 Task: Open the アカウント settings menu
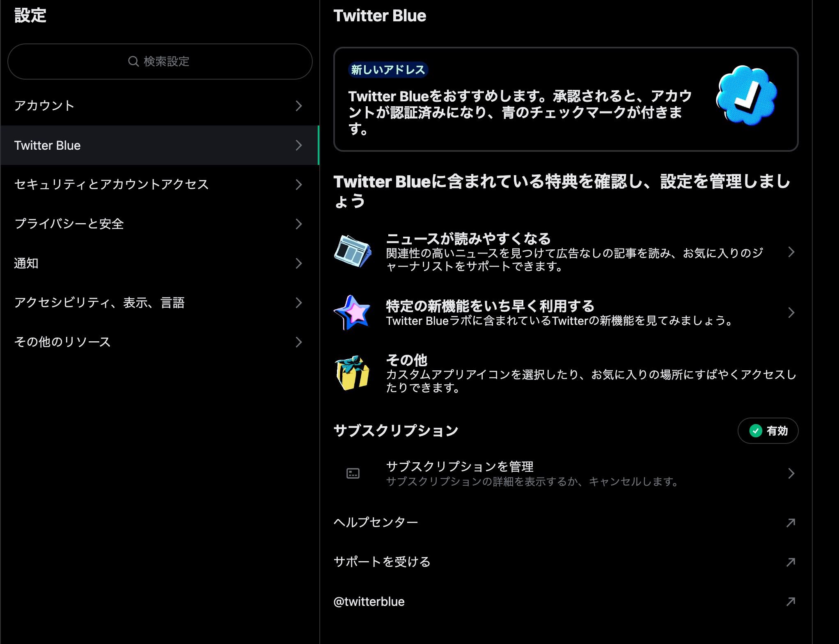tap(160, 106)
